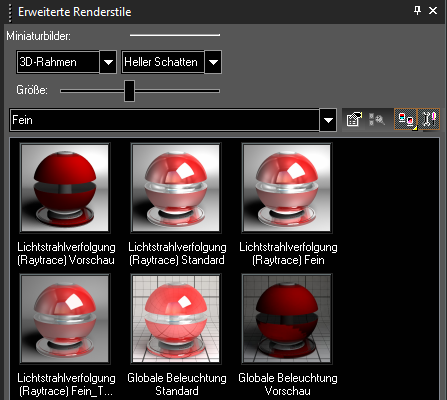Click the Größe slider handle

click(x=129, y=91)
